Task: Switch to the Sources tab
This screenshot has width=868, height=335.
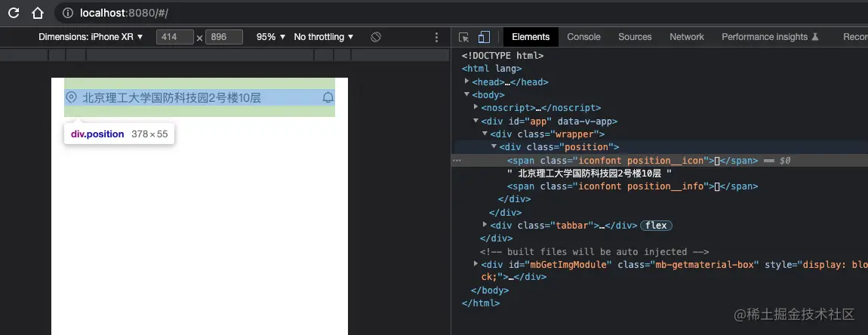Action: click(635, 37)
